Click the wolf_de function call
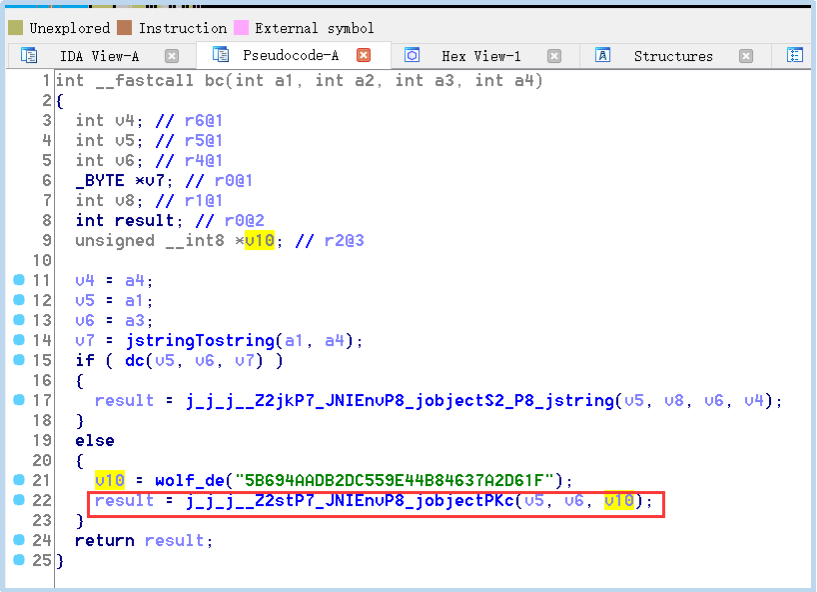 (x=190, y=480)
